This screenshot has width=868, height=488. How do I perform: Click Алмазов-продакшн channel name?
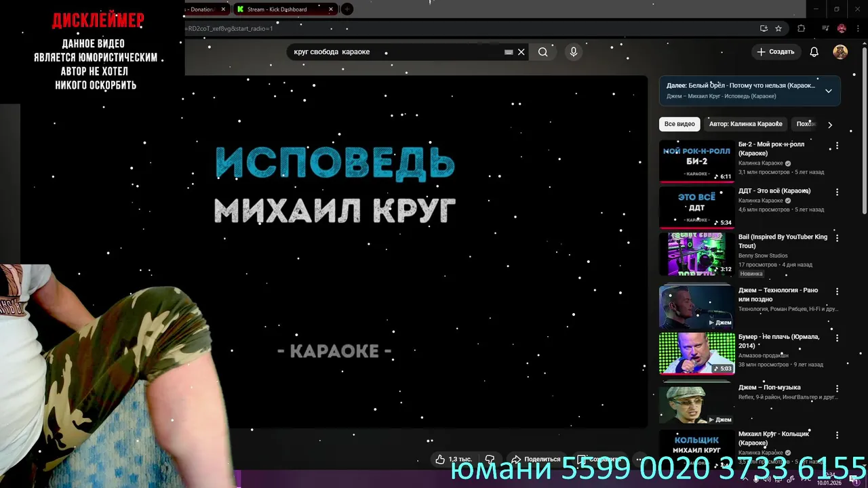click(x=764, y=355)
